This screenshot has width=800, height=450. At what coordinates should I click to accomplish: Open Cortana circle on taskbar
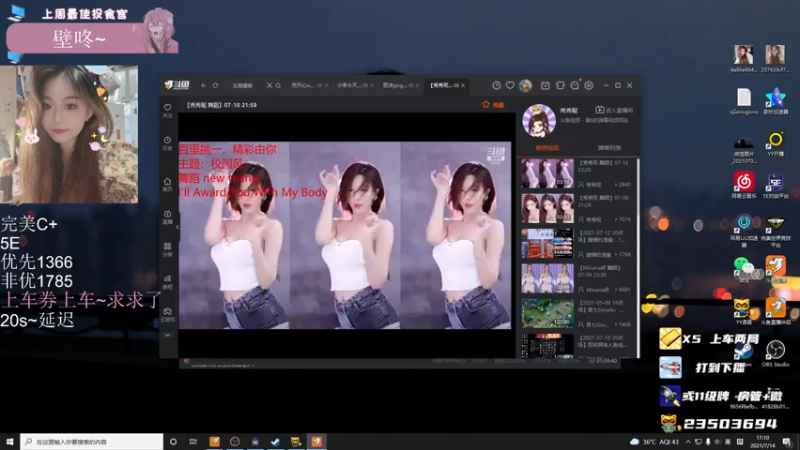[173, 441]
